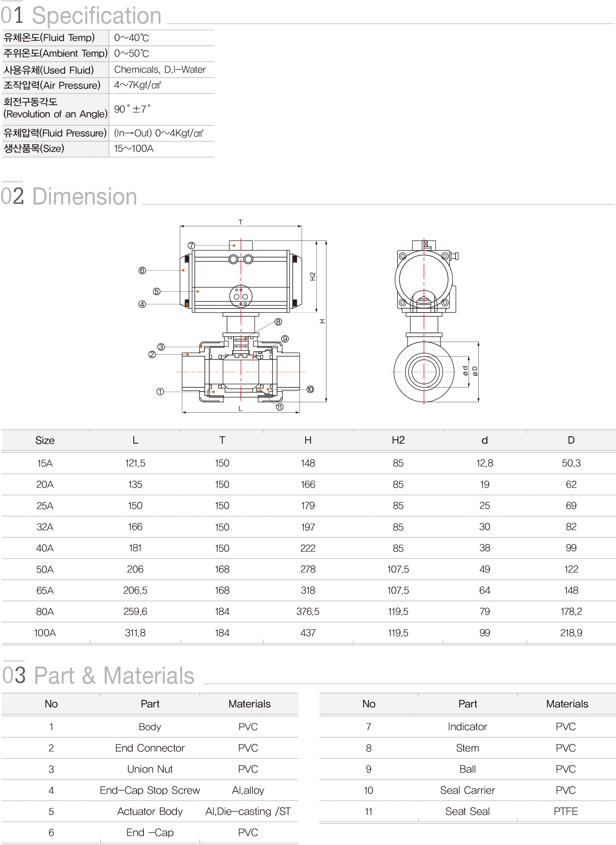
Task: Click callout number 7 on the diagram
Action: pos(191,246)
